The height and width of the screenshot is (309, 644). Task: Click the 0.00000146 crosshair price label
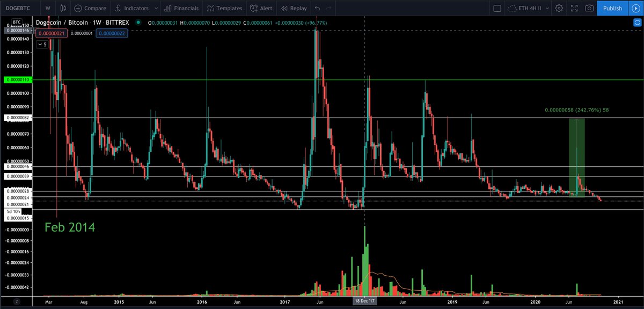click(x=18, y=31)
